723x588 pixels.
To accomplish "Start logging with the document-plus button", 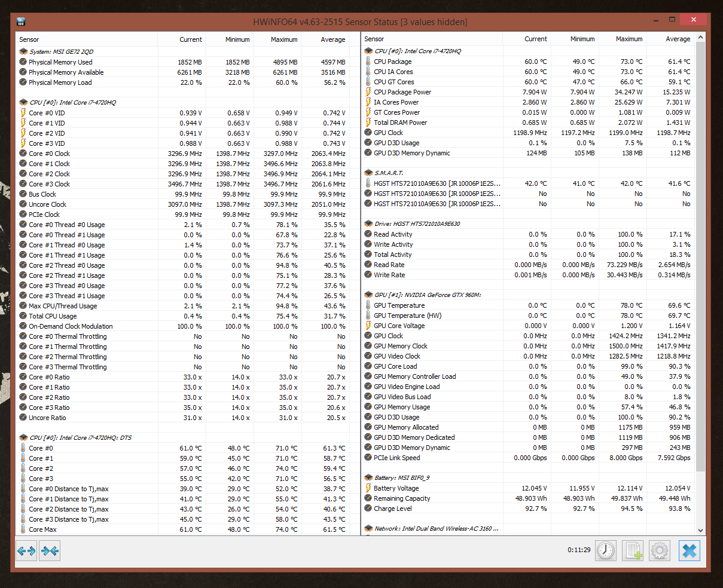I will pos(633,550).
